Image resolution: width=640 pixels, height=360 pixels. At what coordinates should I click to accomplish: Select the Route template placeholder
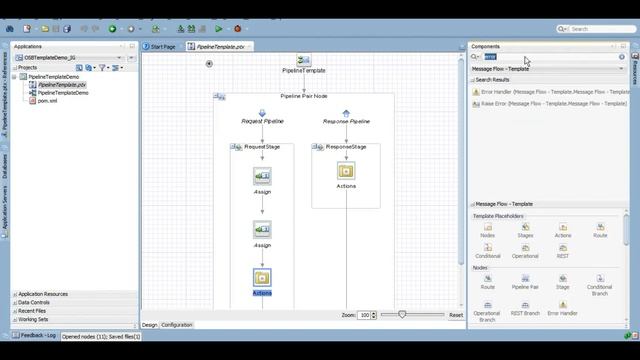point(600,231)
